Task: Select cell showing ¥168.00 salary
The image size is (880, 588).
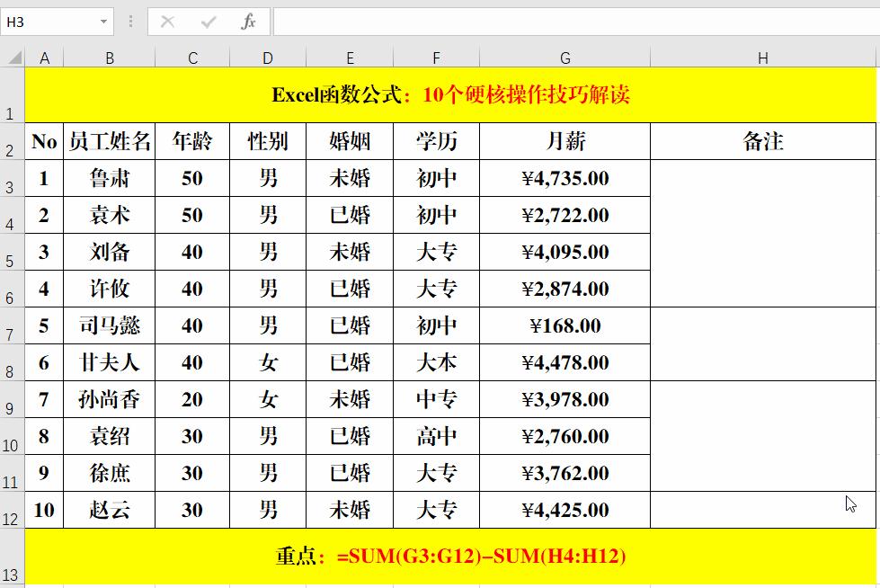Action: (564, 325)
